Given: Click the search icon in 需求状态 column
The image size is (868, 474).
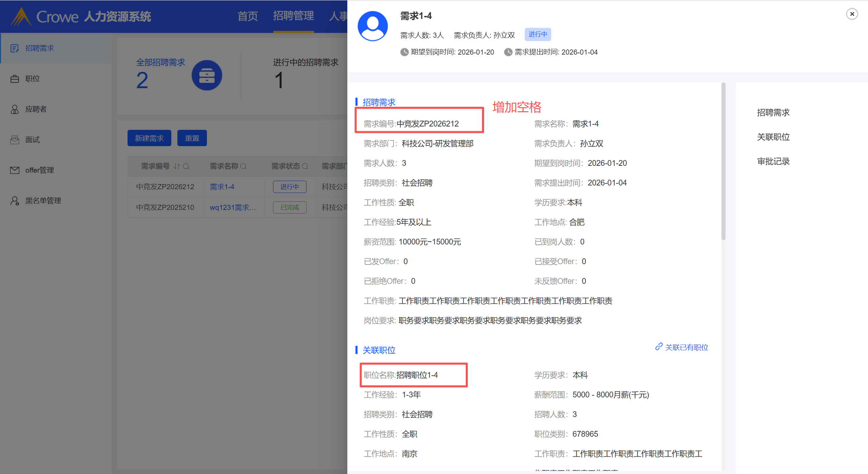Looking at the screenshot, I should (x=305, y=166).
